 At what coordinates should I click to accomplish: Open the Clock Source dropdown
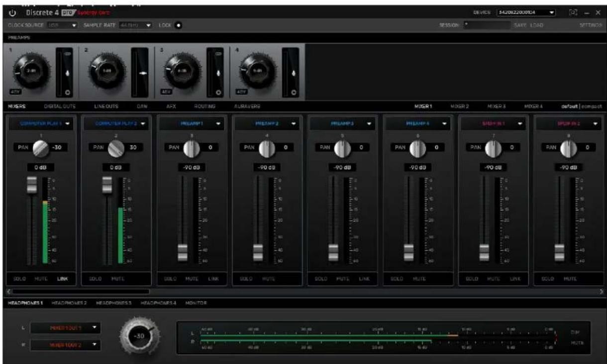coord(62,25)
